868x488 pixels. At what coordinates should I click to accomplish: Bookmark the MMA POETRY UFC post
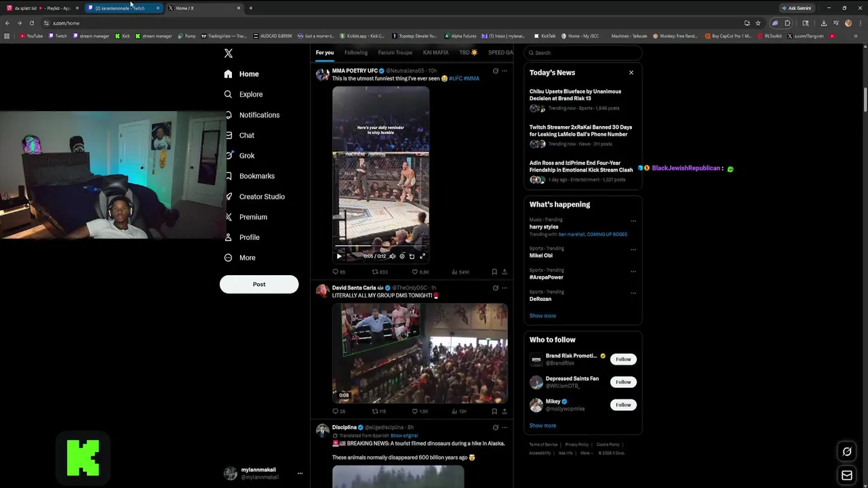494,272
